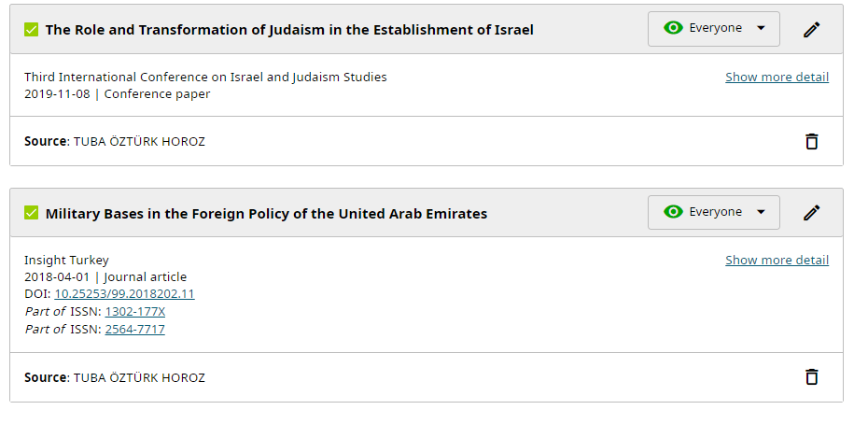
Task: Click the Source line under the Judaism paper
Action: point(114,141)
